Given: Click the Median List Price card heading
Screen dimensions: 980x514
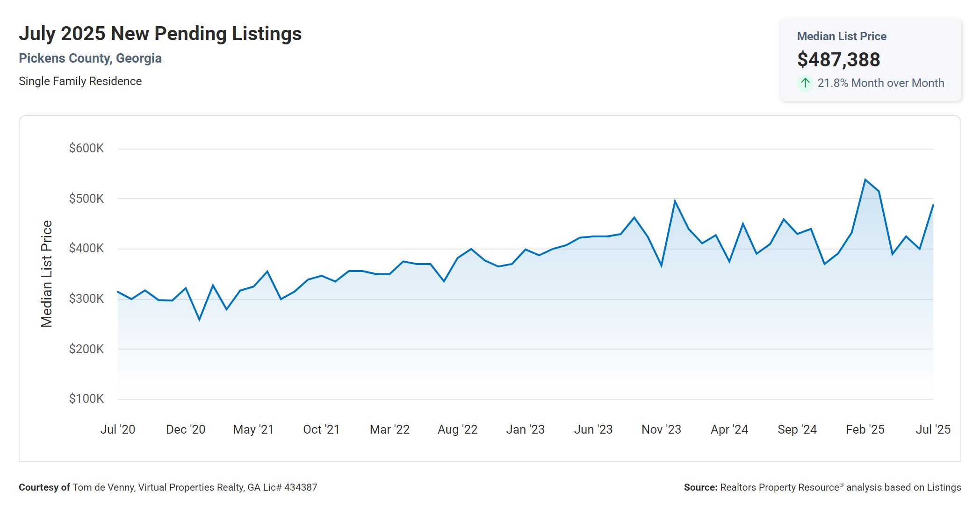Looking at the screenshot, I should point(842,36).
